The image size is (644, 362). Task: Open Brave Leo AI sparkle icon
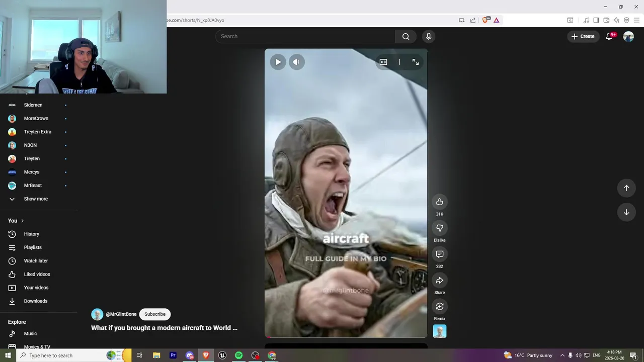[x=616, y=20]
